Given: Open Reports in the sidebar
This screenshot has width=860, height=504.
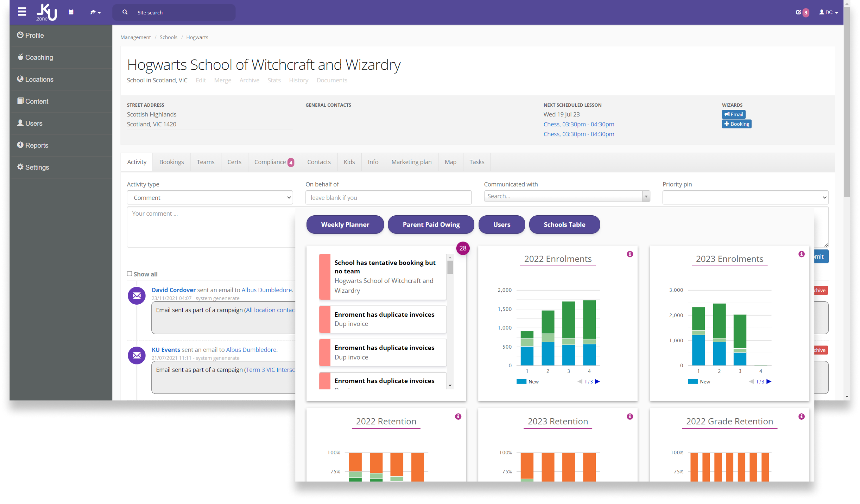Looking at the screenshot, I should [x=61, y=145].
